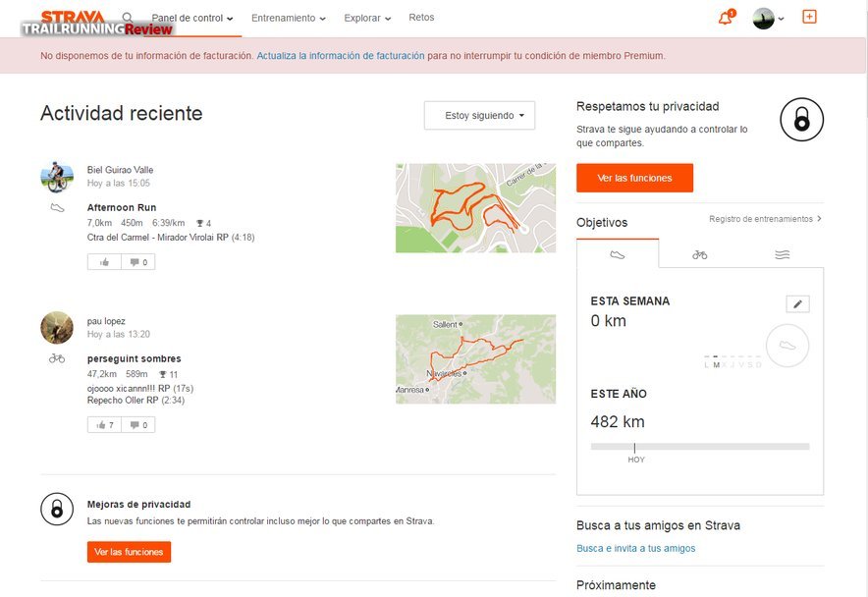This screenshot has height=597, width=868.
Task: Click the trophy icon on Afternoon Run
Action: click(x=200, y=223)
